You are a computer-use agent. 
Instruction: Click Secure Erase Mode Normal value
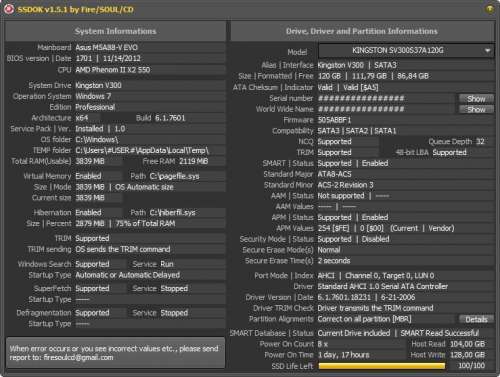(329, 250)
